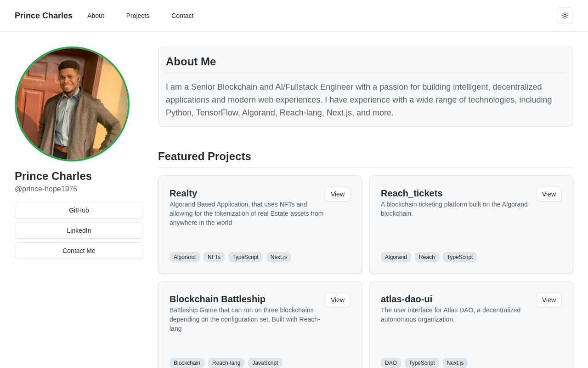
Task: Click the circular profile photo
Action: coord(72,104)
